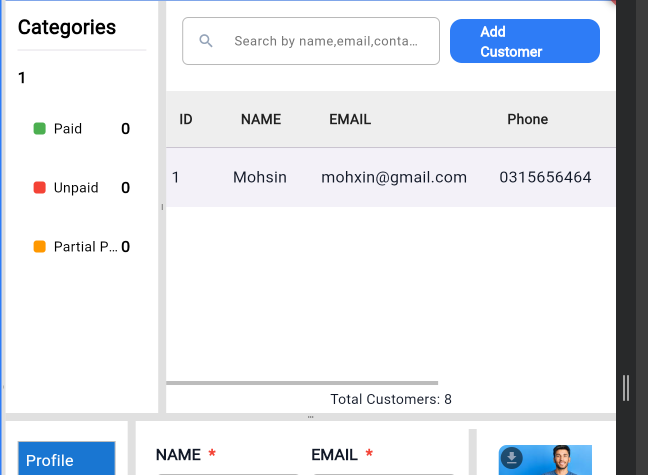Select the Mohsin customer row
This screenshot has height=475, width=648.
(x=260, y=178)
